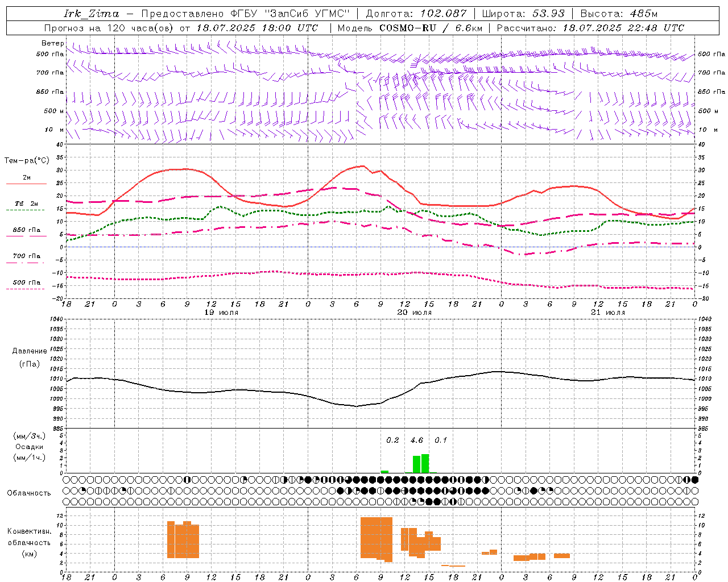Click the 0.1 precipitation amount value
The image size is (728, 582).
pos(441,440)
